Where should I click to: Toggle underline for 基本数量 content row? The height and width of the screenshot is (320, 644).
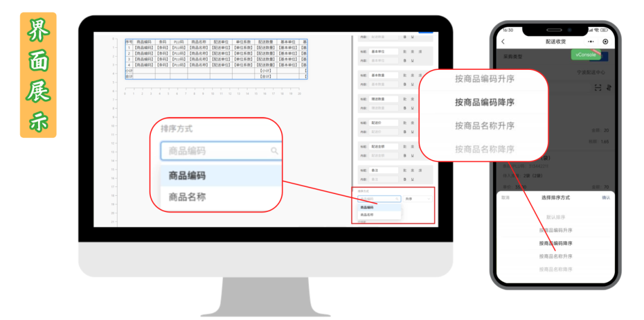pyautogui.click(x=413, y=84)
